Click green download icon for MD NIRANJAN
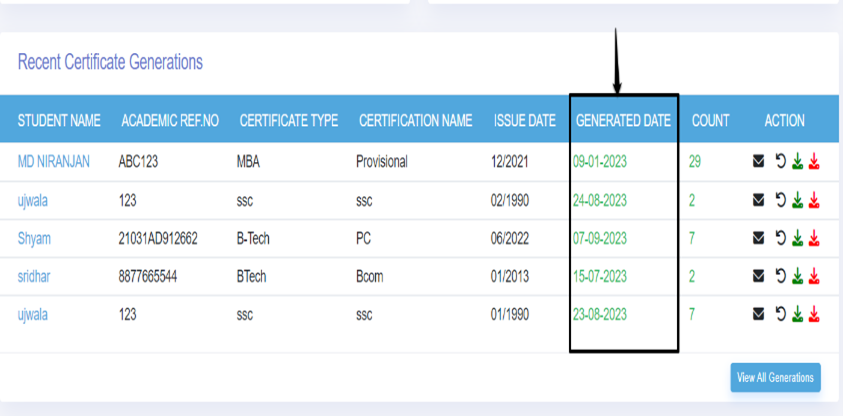This screenshot has height=416, width=843. tap(797, 161)
